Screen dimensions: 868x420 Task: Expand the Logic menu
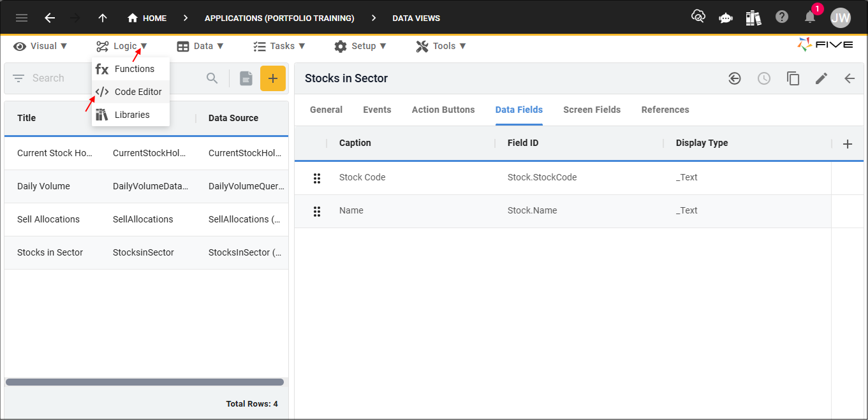click(x=122, y=46)
